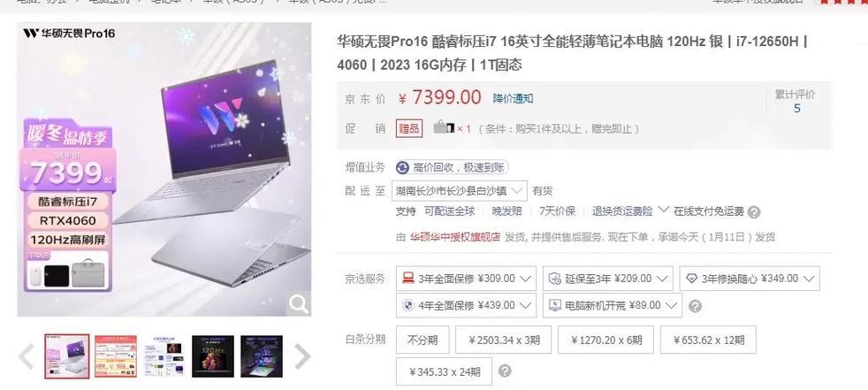The width and height of the screenshot is (868, 390).
Task: Expand 3年全面保修 ¥309.00 service dropdown
Action: [x=466, y=278]
